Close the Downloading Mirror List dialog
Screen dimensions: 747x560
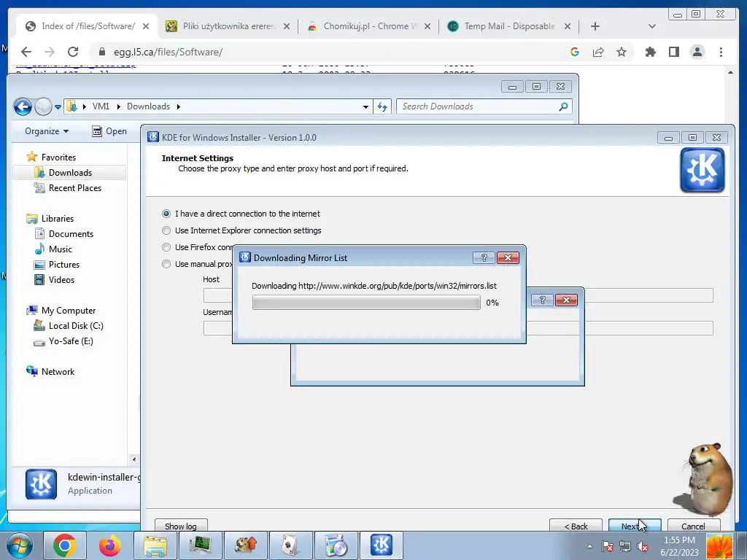[x=508, y=257]
